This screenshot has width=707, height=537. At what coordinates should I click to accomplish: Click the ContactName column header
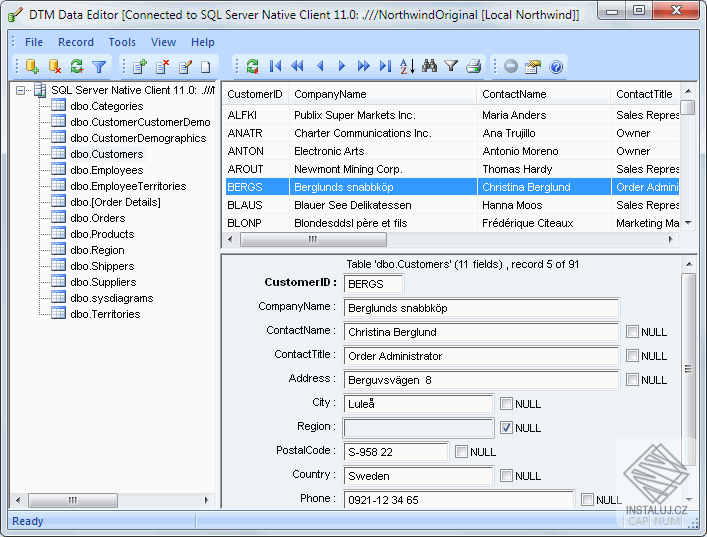543,94
